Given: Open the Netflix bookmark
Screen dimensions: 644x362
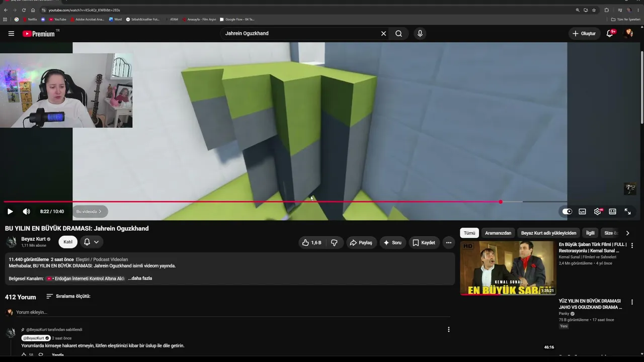Looking at the screenshot, I should point(30,20).
